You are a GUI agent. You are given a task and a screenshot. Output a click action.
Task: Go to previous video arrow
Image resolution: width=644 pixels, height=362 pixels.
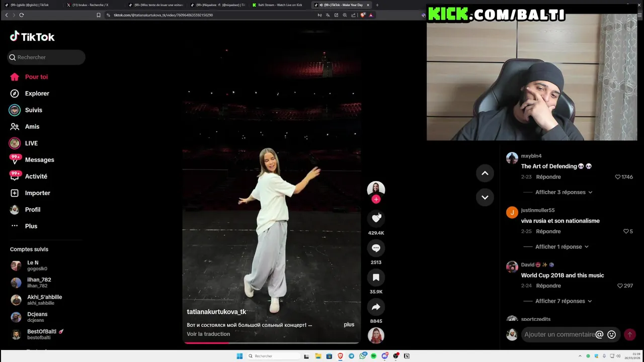point(485,173)
